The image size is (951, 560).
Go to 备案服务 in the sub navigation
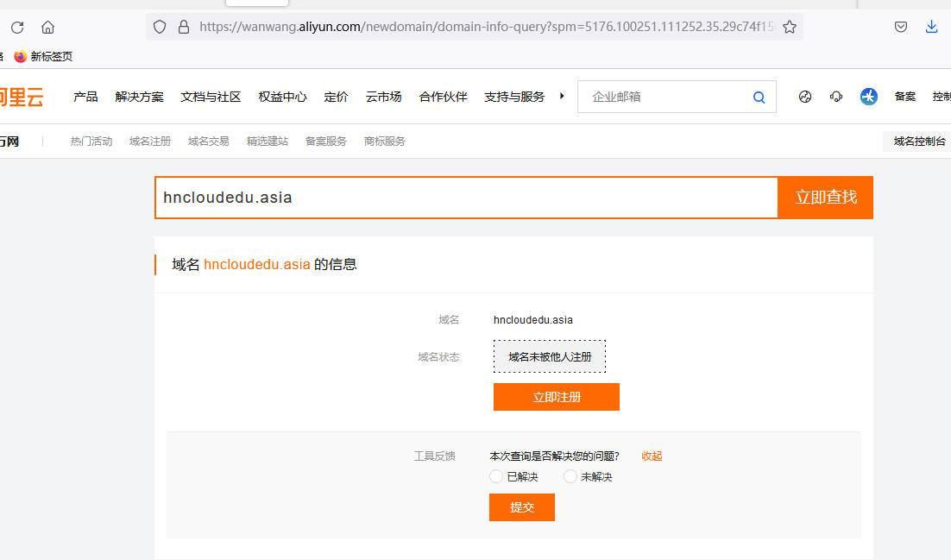(x=326, y=142)
